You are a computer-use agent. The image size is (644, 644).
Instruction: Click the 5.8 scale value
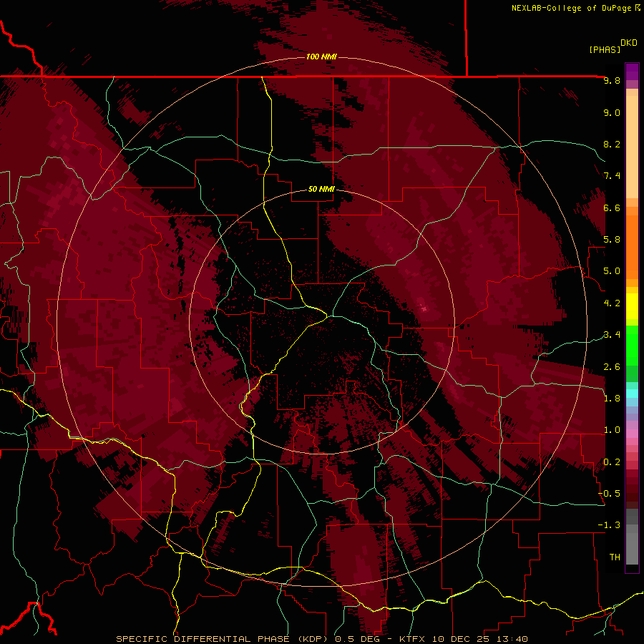(612, 240)
